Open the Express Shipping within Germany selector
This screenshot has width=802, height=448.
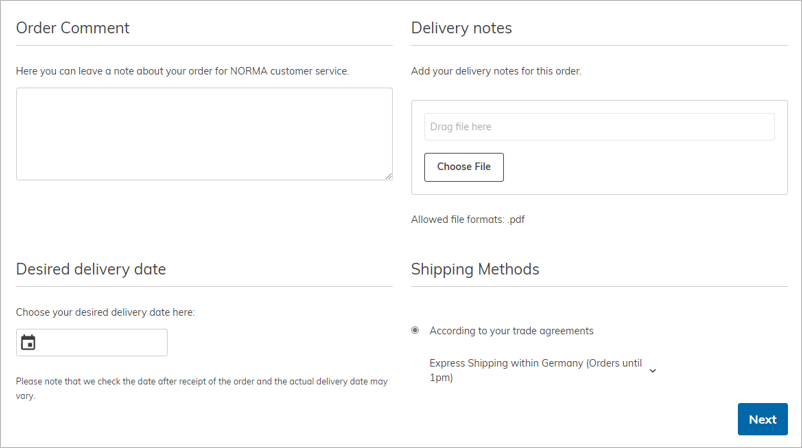543,370
